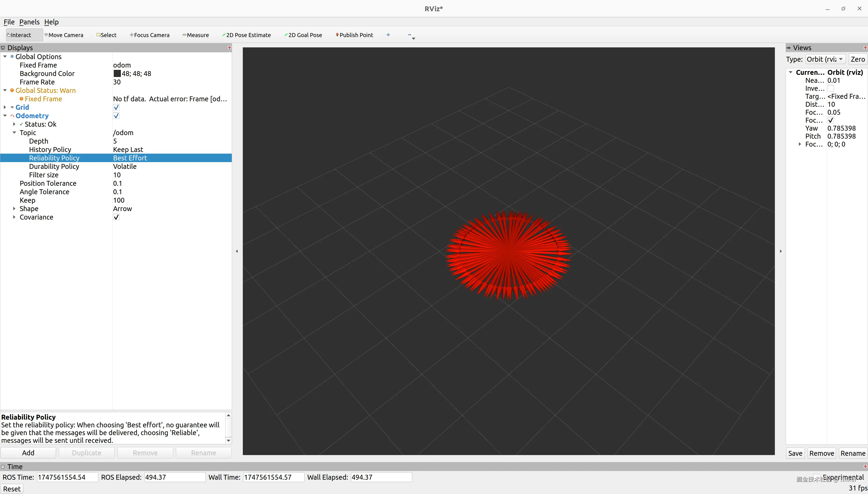Uncheck the Odometry display checkbox
The image size is (868, 494).
click(116, 116)
